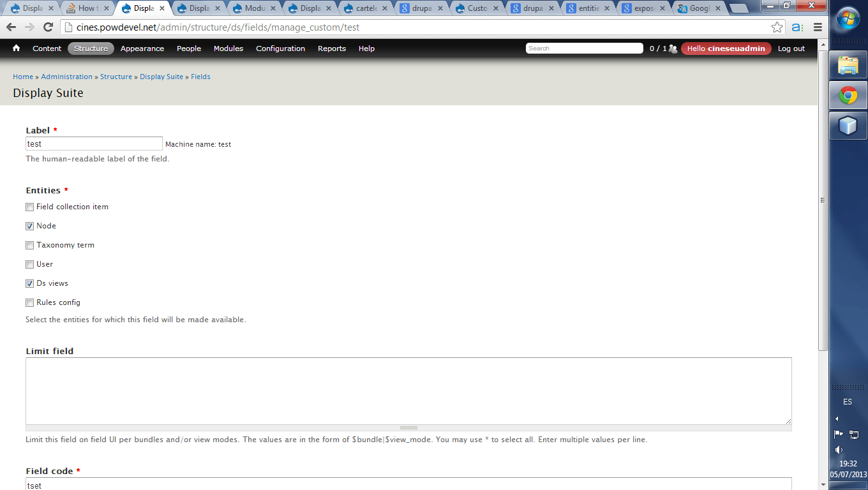Viewport: 868px width, 490px height.
Task: Click the ES language indicator in the taskbar
Action: coord(848,402)
